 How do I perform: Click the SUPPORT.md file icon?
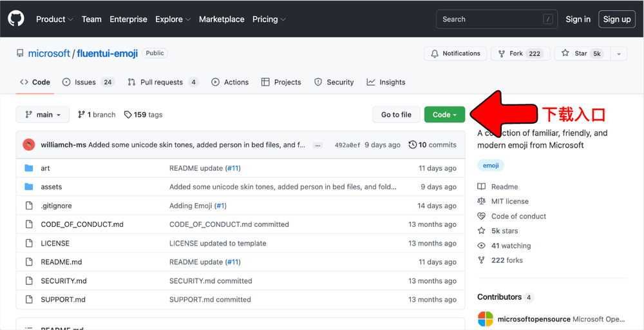(x=29, y=300)
